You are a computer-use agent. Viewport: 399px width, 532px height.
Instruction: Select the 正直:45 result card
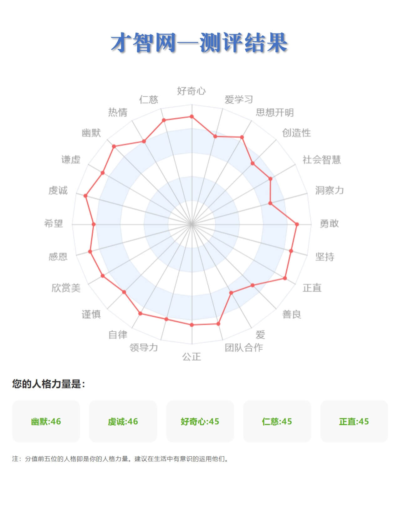(354, 421)
